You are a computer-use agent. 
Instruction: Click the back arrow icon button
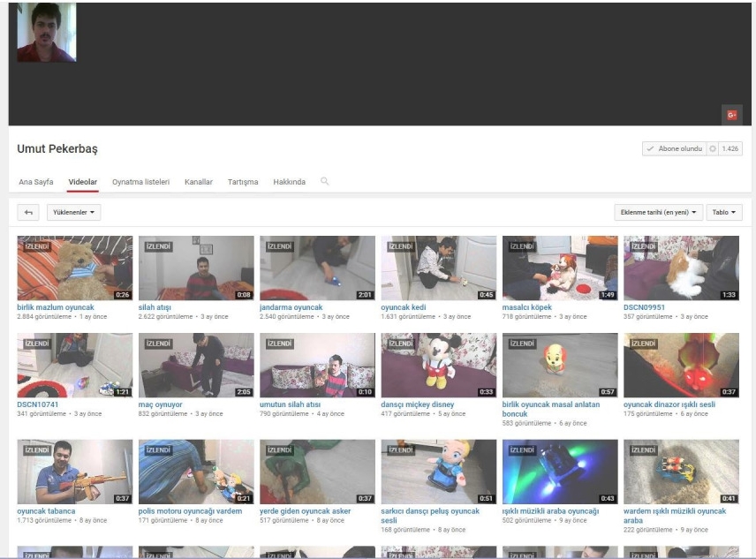[x=28, y=212]
